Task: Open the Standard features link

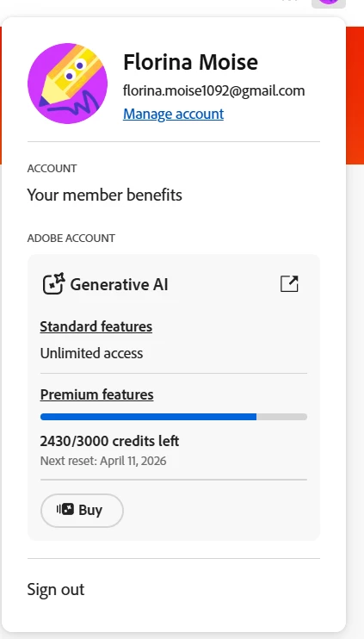Action: (x=96, y=326)
